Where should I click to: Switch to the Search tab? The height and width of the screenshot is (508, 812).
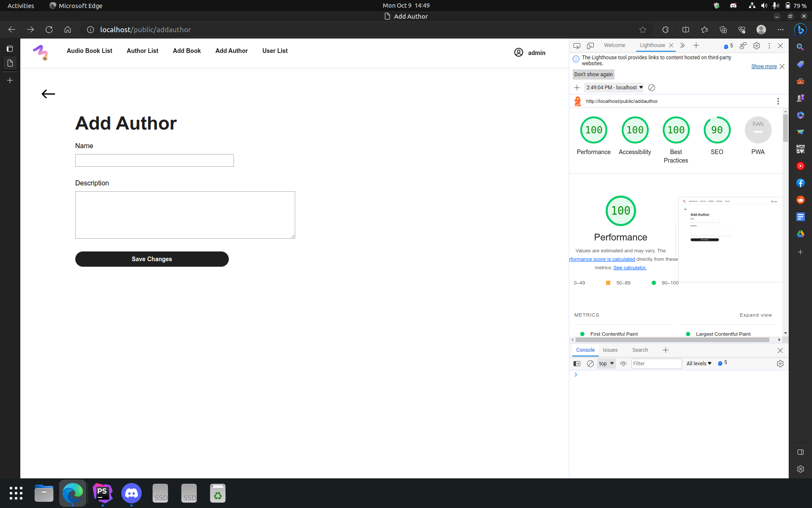[x=640, y=349]
